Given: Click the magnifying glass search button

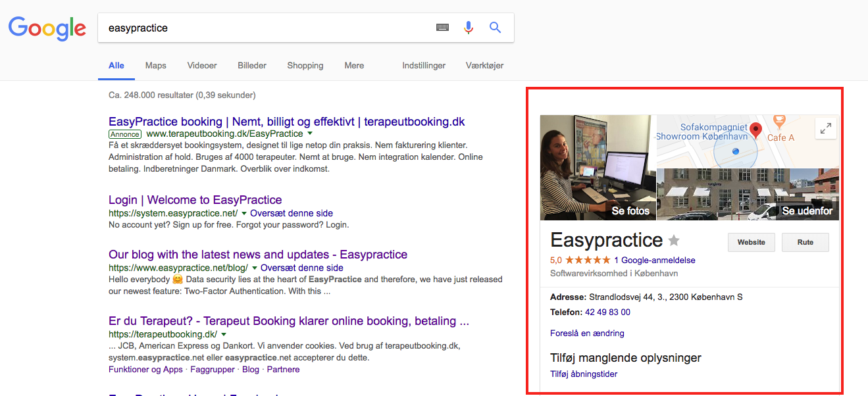Looking at the screenshot, I should (495, 28).
